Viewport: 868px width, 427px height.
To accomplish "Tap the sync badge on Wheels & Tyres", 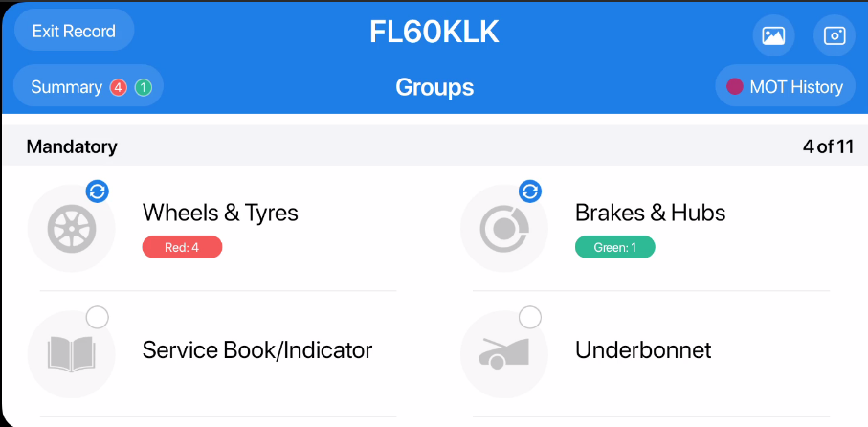I will (97, 191).
